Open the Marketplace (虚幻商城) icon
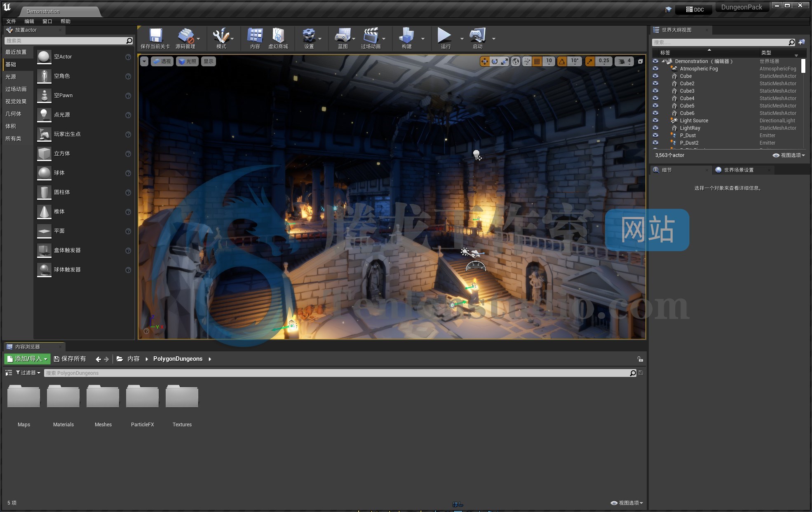This screenshot has width=812, height=512. click(x=278, y=35)
